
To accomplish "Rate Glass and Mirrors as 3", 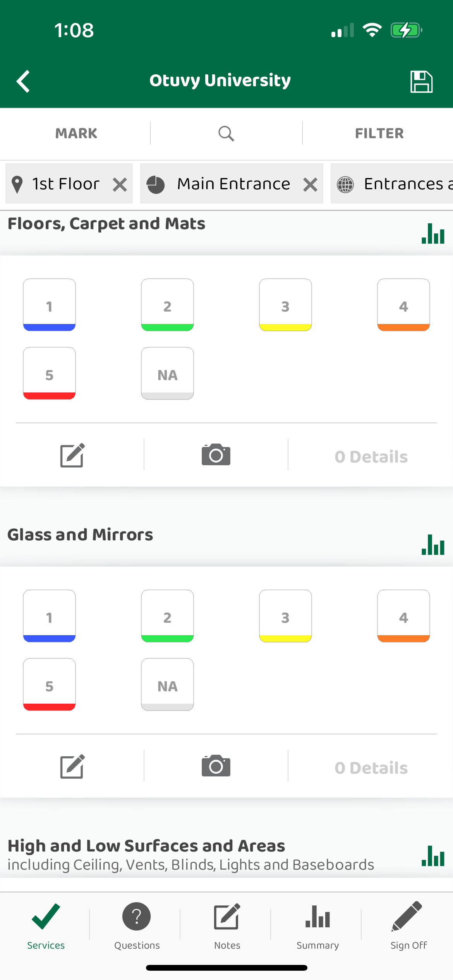I will point(285,616).
